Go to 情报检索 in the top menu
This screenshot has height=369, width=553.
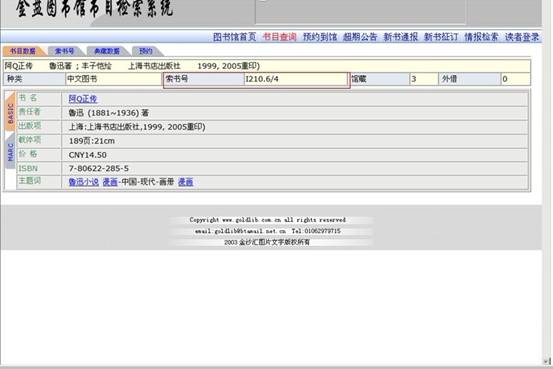[481, 37]
